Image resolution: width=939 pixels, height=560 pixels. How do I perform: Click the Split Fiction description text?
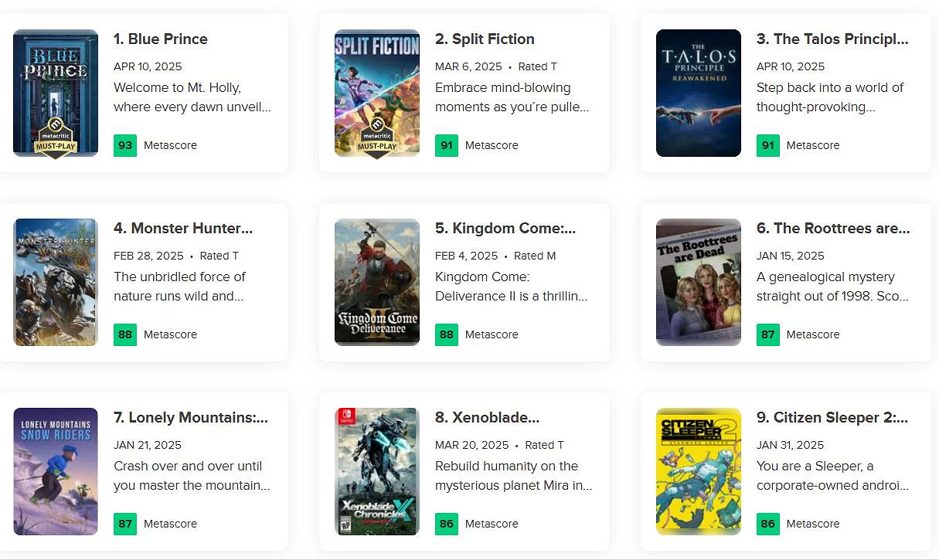pos(512,97)
